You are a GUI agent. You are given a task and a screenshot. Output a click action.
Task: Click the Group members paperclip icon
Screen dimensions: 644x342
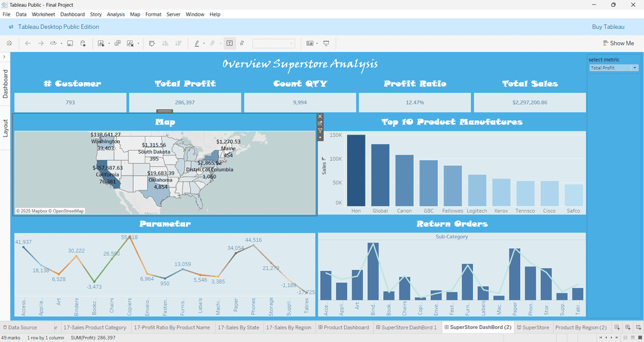tap(213, 43)
